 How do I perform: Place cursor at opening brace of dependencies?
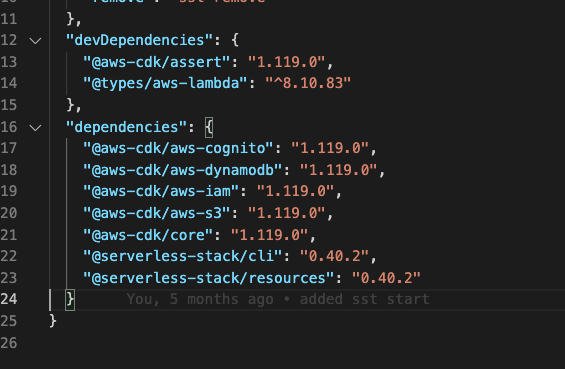(x=209, y=127)
